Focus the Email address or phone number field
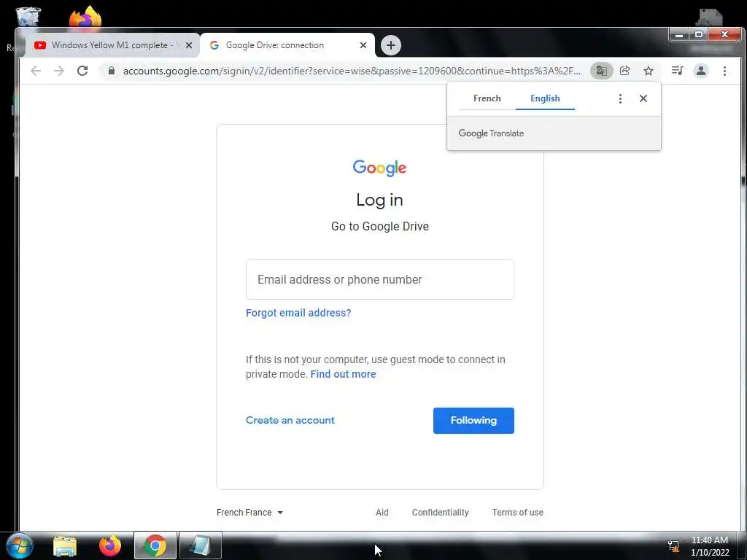This screenshot has height=560, width=747. click(x=379, y=279)
